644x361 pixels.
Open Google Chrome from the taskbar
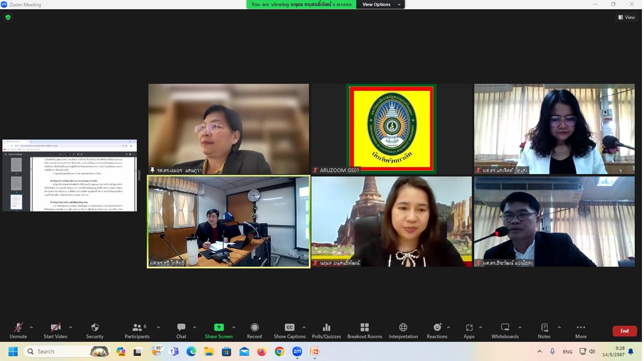pyautogui.click(x=279, y=352)
